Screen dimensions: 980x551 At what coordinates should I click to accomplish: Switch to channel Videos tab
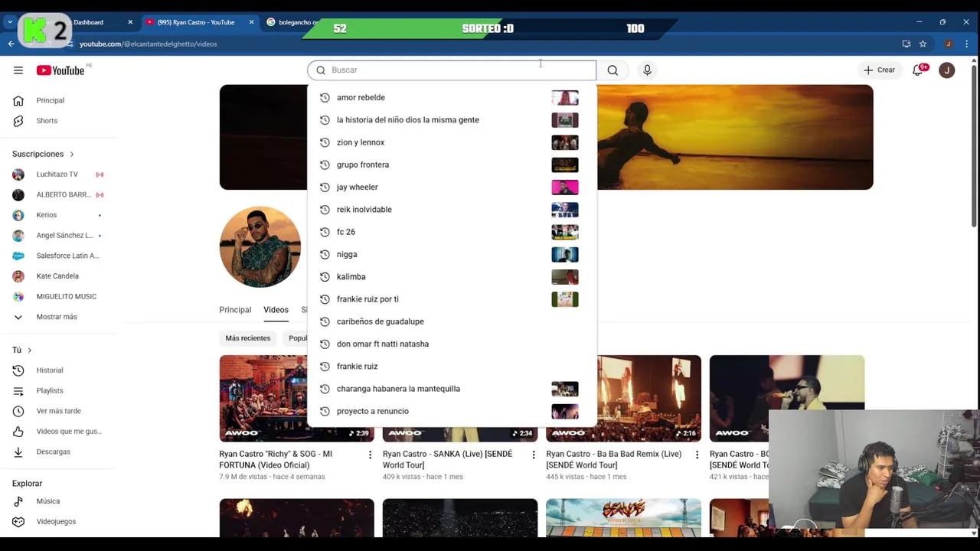pyautogui.click(x=276, y=310)
